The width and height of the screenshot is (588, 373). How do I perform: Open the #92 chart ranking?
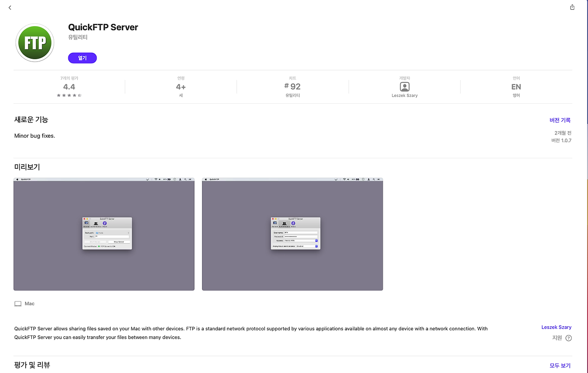pos(292,86)
